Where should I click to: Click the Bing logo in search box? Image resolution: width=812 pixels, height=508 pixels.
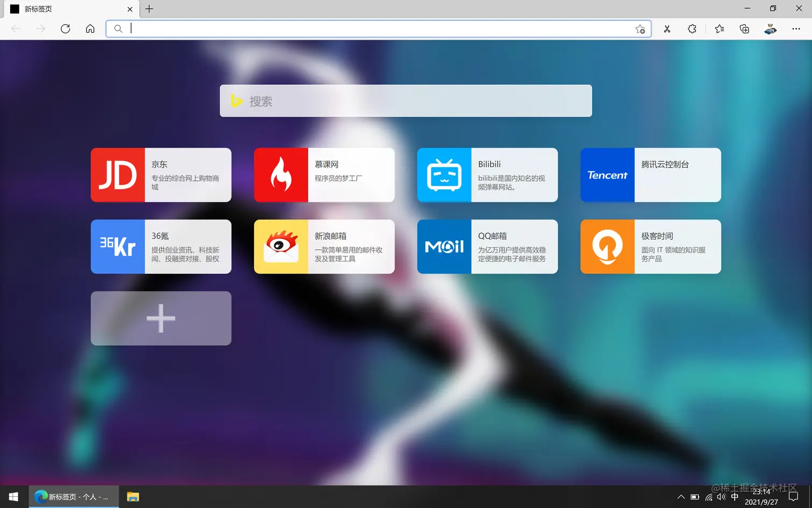coord(236,101)
